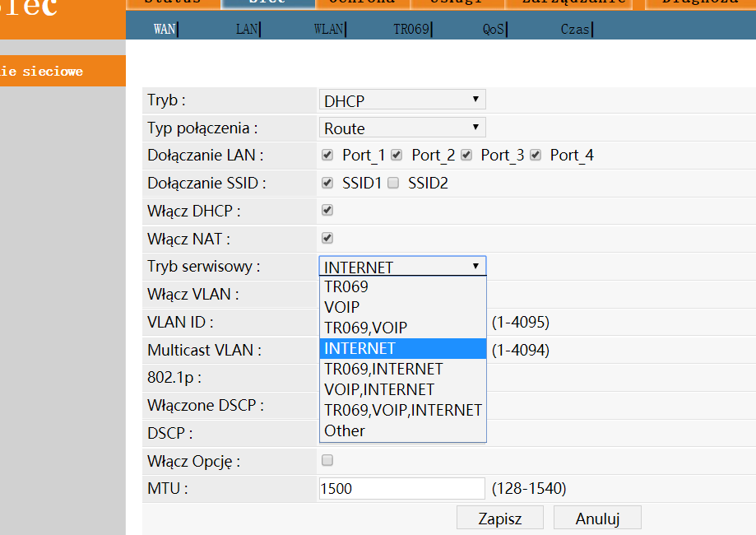The height and width of the screenshot is (535, 756).
Task: Uncheck the Port_1 checkbox
Action: [x=327, y=155]
